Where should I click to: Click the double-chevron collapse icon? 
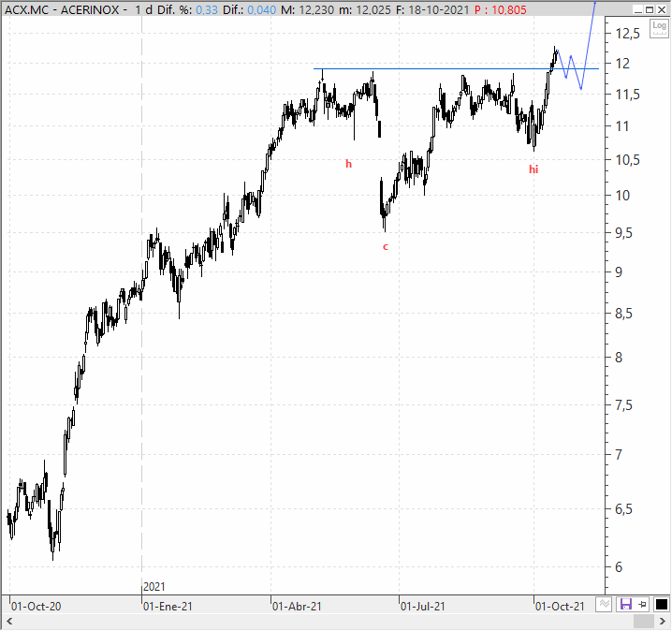(x=604, y=605)
